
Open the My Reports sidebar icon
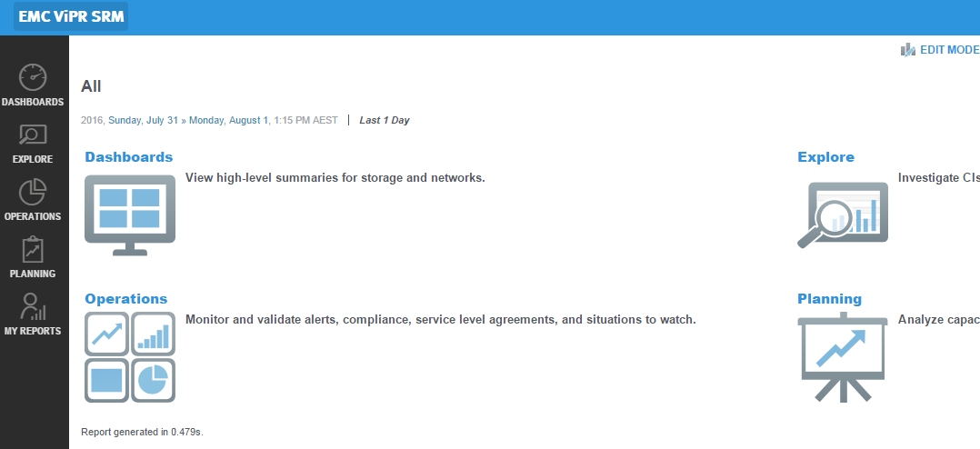pyautogui.click(x=33, y=307)
